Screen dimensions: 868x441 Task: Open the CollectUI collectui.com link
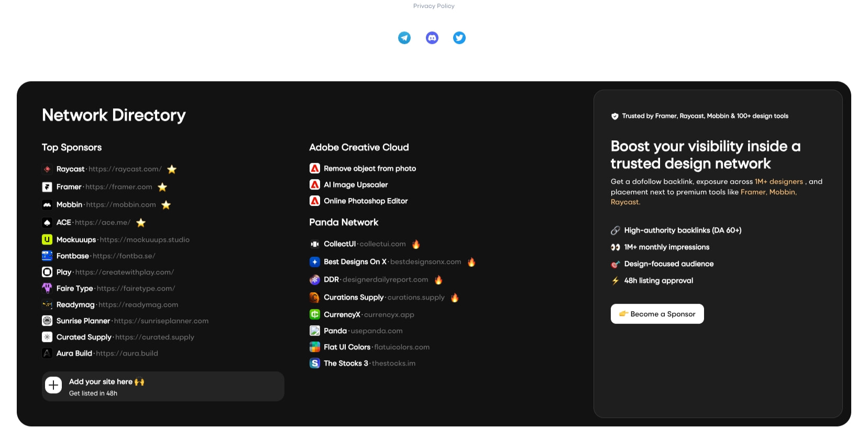pyautogui.click(x=365, y=244)
